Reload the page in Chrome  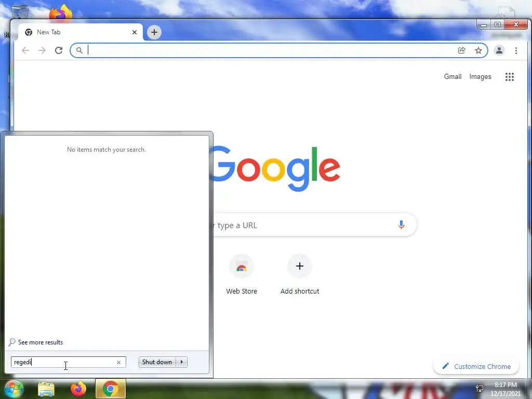(x=59, y=50)
